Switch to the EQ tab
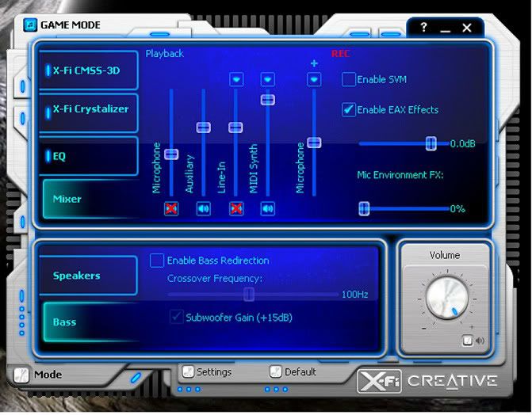532x415 pixels. pyautogui.click(x=89, y=156)
